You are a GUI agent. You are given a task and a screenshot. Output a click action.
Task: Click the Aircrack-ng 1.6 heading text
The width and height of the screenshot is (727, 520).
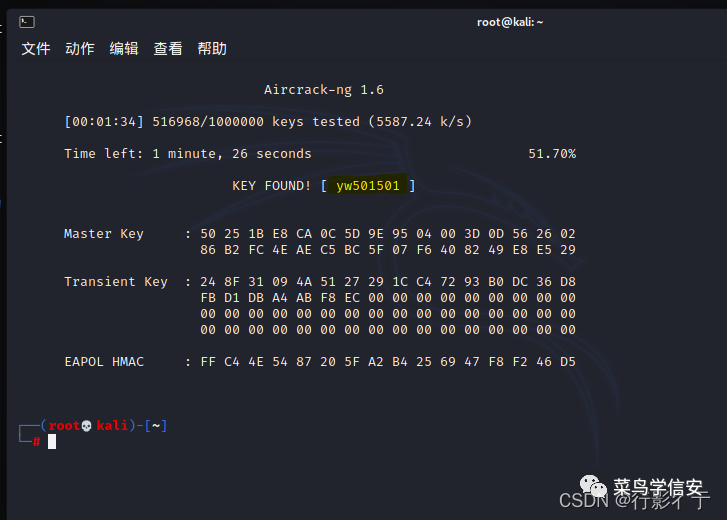pos(324,89)
